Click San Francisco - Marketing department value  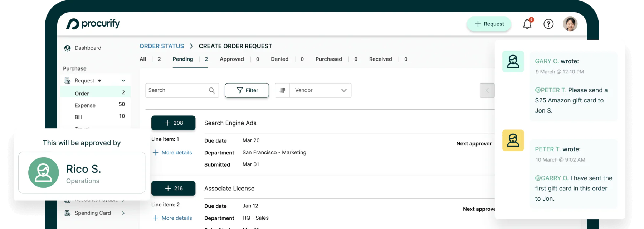pyautogui.click(x=274, y=152)
